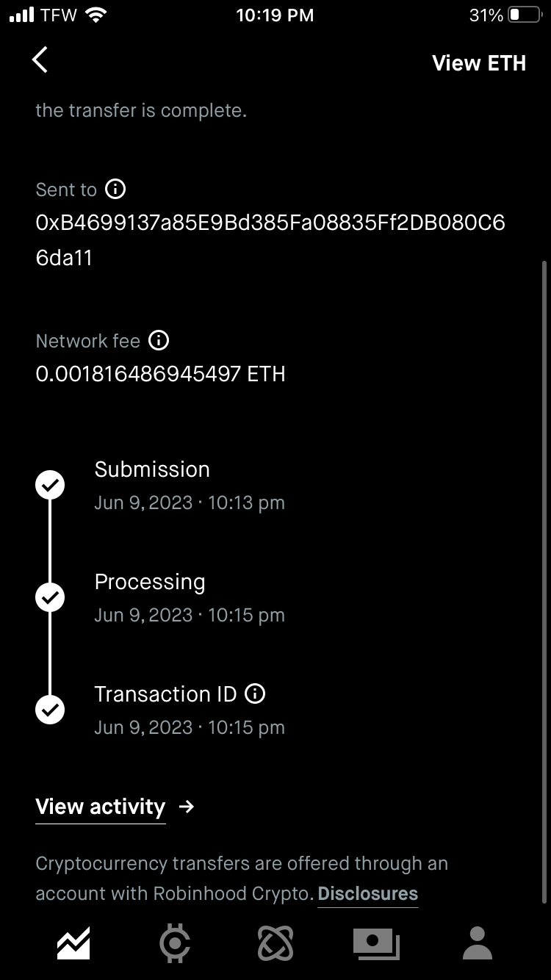Open the account profile tab
The height and width of the screenshot is (980, 551).
(478, 943)
